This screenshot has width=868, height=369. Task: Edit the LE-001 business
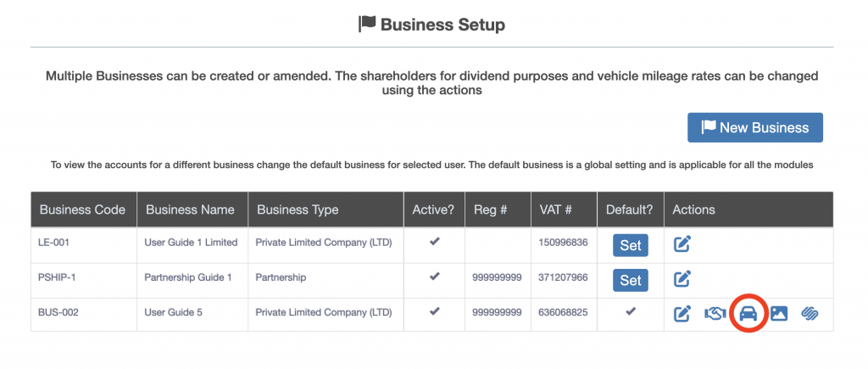pyautogui.click(x=682, y=244)
